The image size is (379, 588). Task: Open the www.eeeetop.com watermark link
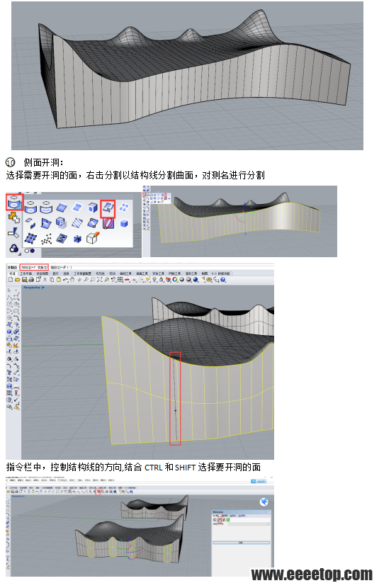point(312,575)
